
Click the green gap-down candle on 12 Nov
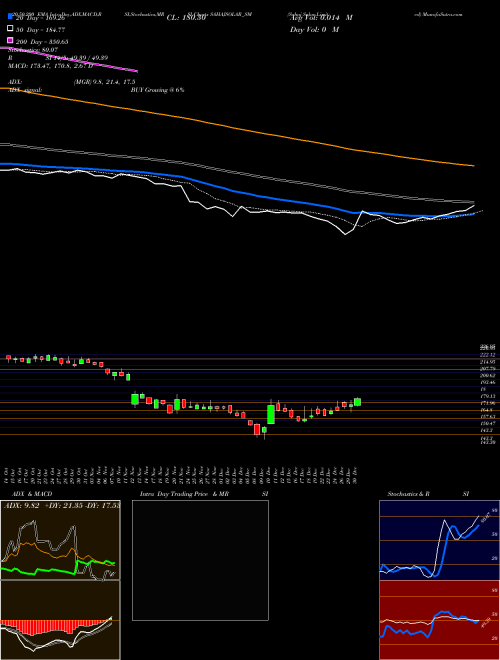click(135, 399)
